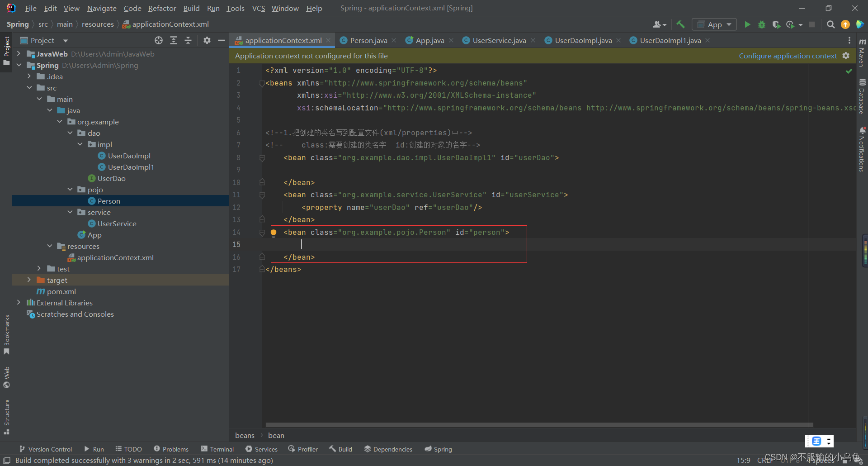Click the orange IDE update icon
This screenshot has height=466, width=868.
[x=845, y=24]
